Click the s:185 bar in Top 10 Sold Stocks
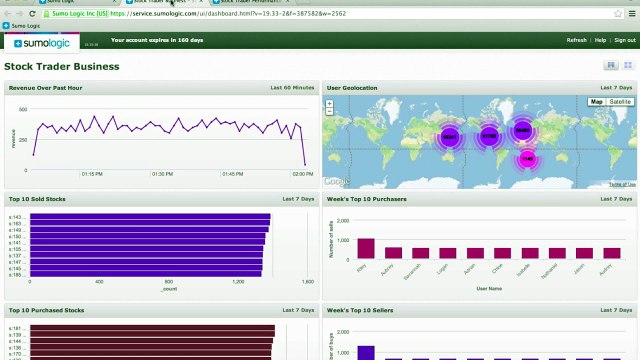This screenshot has height=360, width=640. pyautogui.click(x=146, y=274)
